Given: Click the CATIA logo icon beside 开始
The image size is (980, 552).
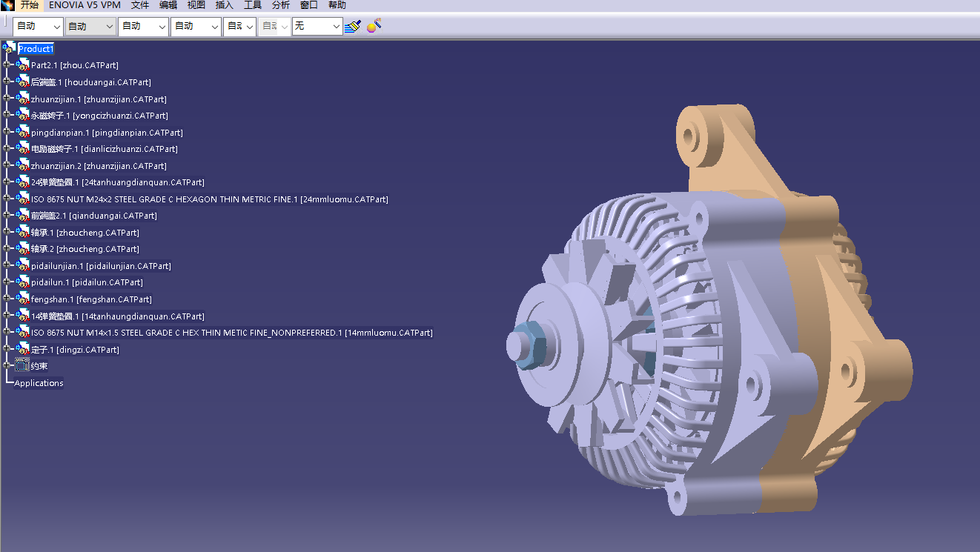Looking at the screenshot, I should coord(7,5).
